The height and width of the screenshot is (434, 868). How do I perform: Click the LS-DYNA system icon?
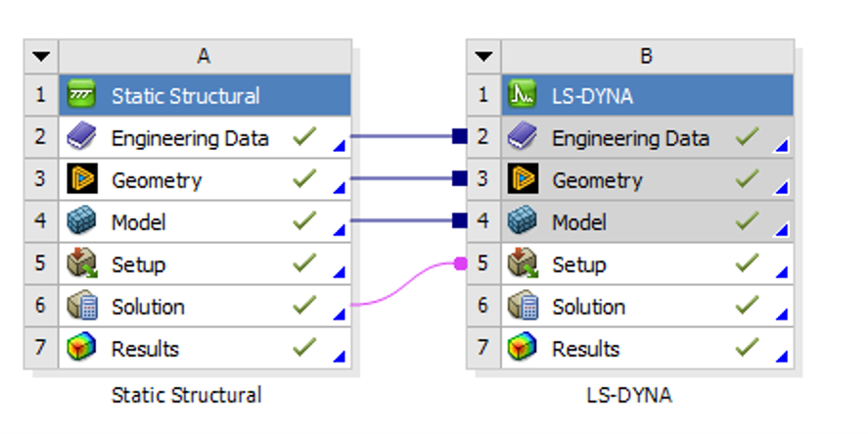click(522, 95)
